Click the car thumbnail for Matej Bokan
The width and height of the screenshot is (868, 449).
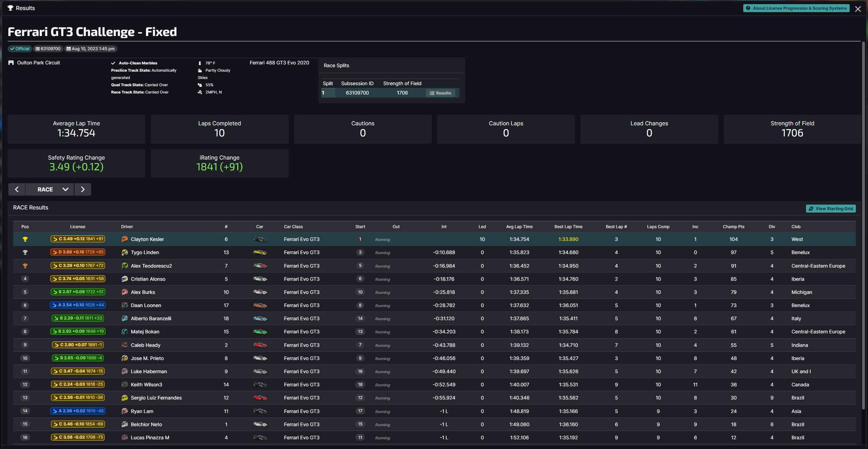[x=260, y=332]
